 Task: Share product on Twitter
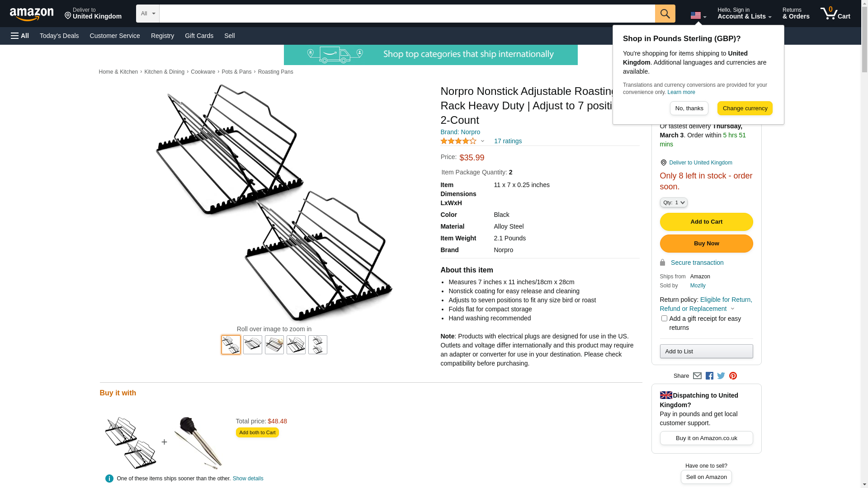[721, 376]
